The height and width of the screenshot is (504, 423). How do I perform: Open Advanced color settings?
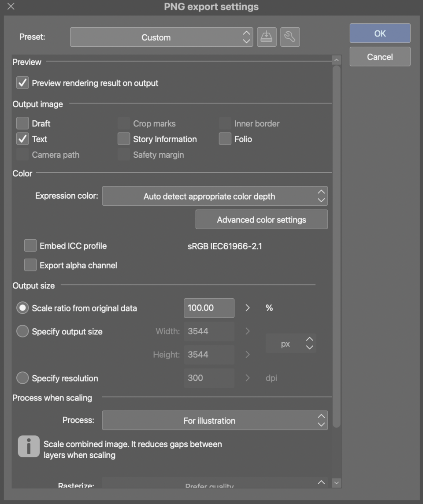261,220
